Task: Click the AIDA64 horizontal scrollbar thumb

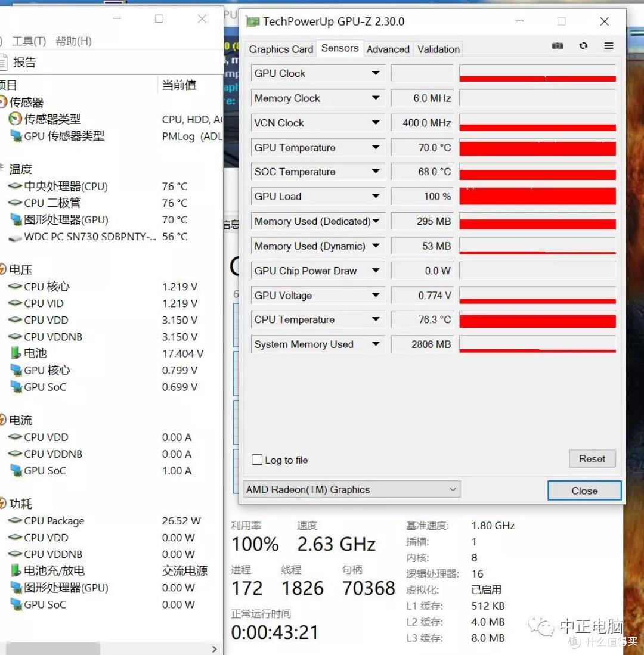Action: tap(53, 648)
